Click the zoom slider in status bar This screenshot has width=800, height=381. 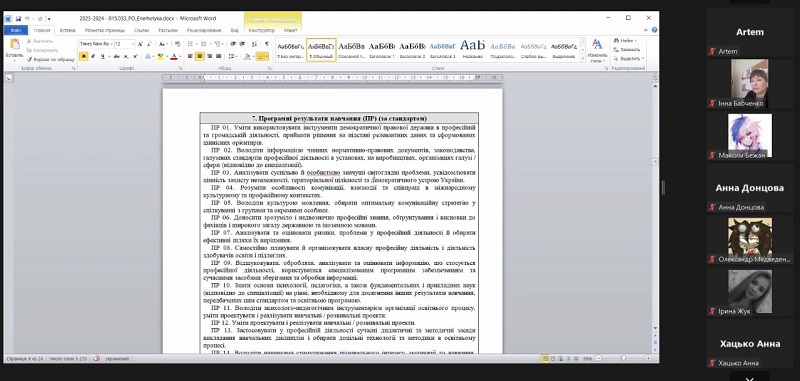click(622, 359)
